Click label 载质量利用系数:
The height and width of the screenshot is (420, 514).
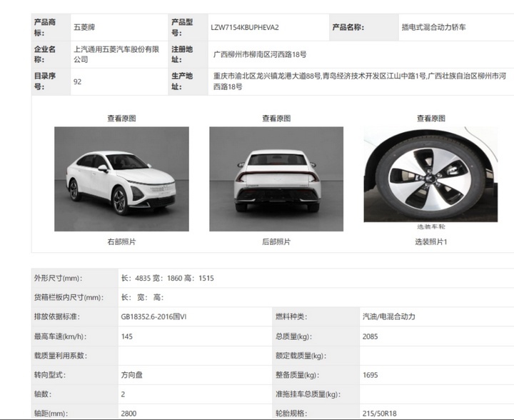(x=61, y=356)
